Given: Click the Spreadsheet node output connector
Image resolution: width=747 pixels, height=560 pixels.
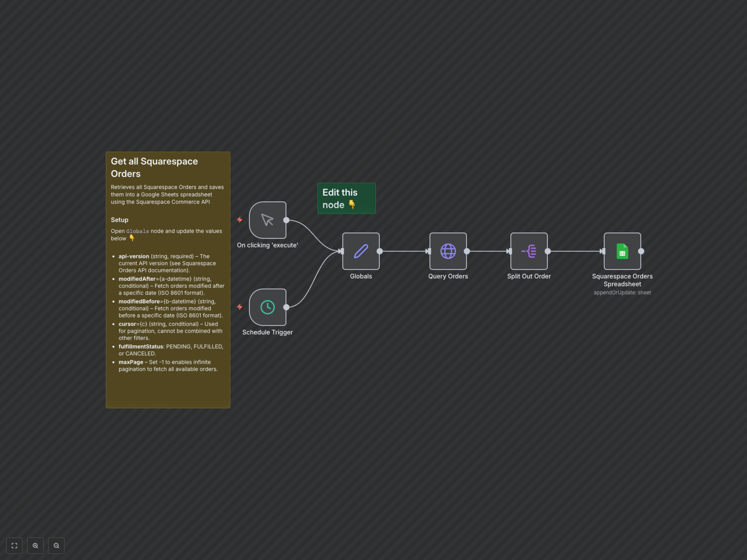Looking at the screenshot, I should pos(641,251).
